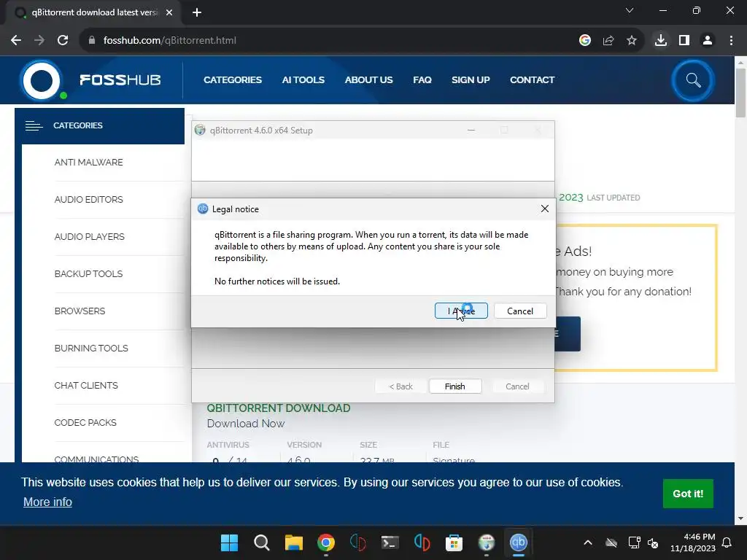Viewport: 747px width, 560px height.
Task: Click the browser forward arrow
Action: [x=39, y=41]
